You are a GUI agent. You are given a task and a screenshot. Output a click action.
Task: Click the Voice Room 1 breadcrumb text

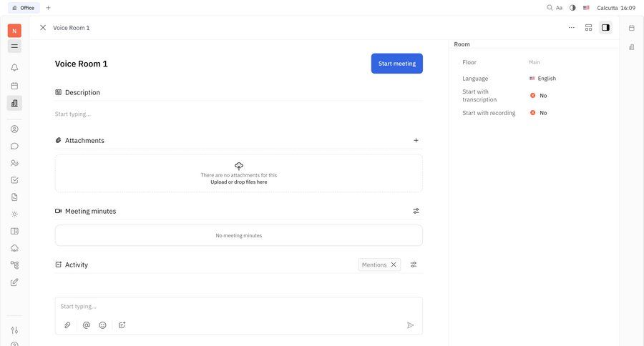point(72,28)
